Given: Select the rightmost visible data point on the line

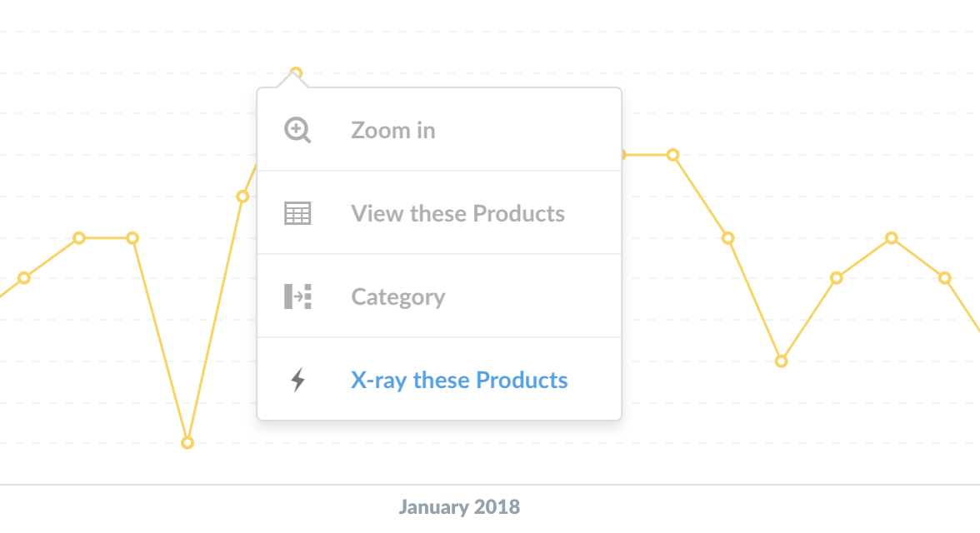Looking at the screenshot, I should point(944,277).
